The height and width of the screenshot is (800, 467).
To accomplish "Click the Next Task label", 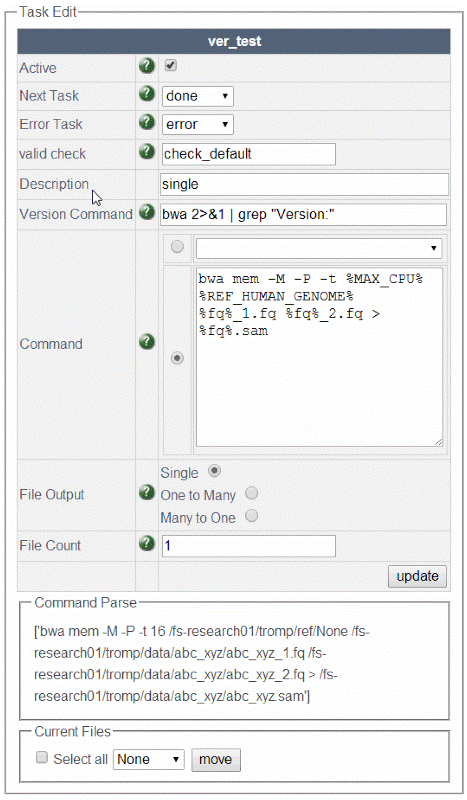I will click(49, 95).
